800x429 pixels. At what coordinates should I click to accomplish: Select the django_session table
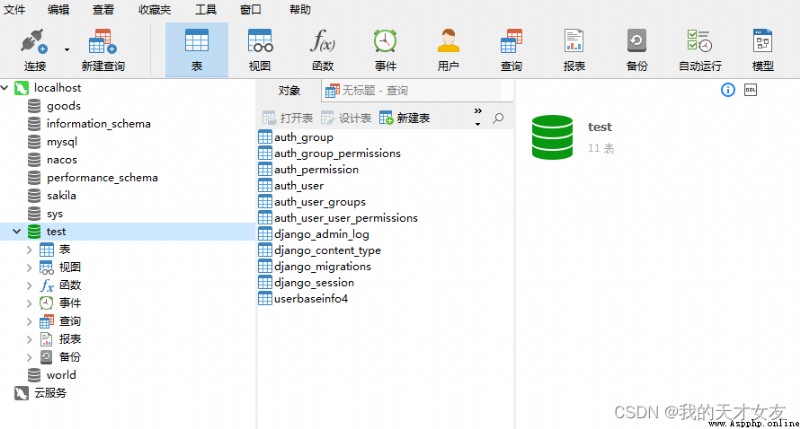point(313,283)
